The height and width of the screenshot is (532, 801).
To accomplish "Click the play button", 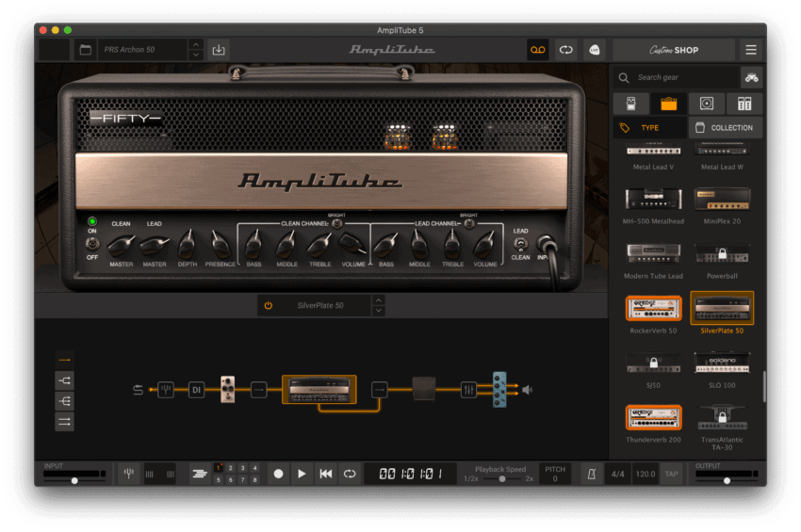I will coord(302,475).
